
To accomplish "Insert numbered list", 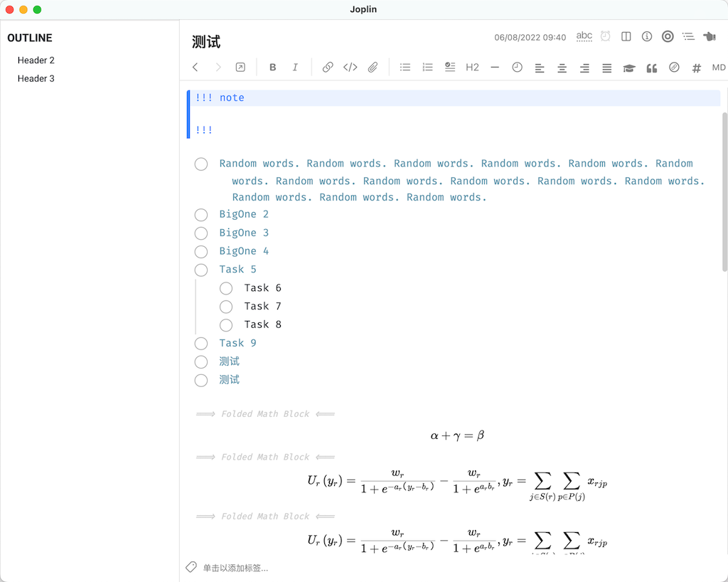I will click(427, 68).
